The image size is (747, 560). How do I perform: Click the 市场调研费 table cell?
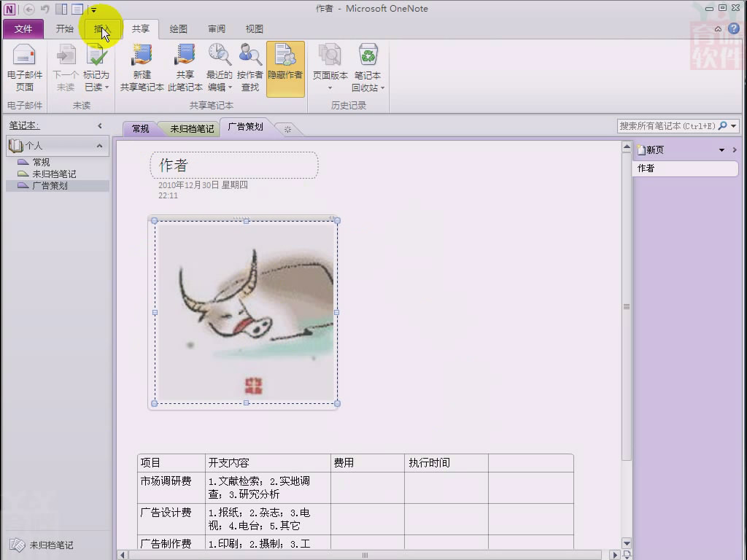(x=171, y=488)
